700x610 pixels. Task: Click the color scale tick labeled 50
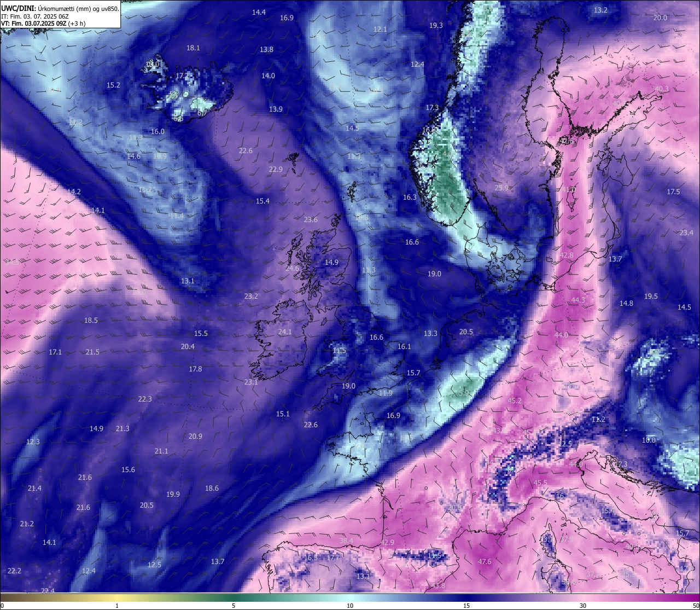(x=696, y=606)
